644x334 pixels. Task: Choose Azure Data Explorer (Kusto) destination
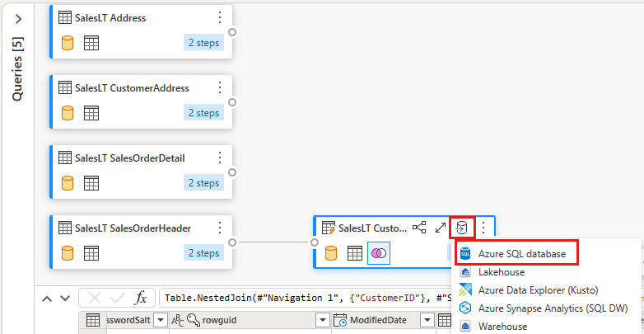click(x=538, y=290)
